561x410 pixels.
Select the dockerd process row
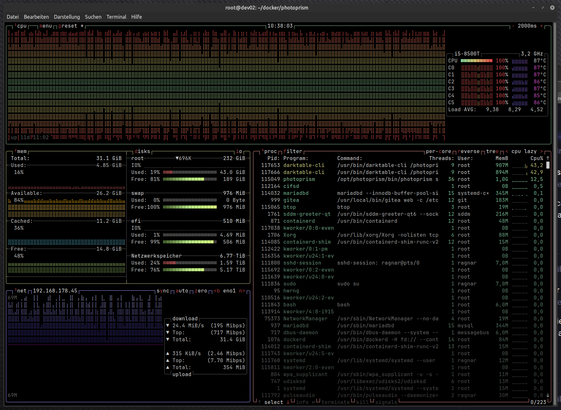click(x=402, y=340)
